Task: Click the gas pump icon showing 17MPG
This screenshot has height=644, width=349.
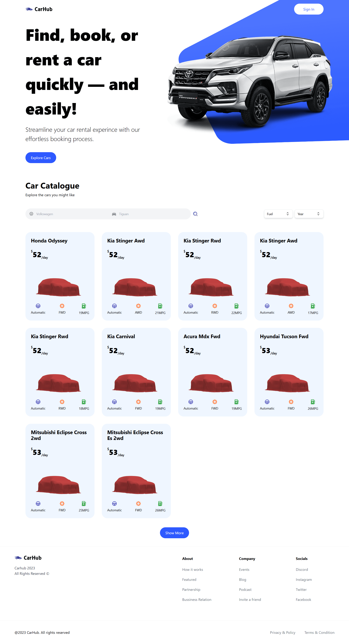Action: [313, 306]
